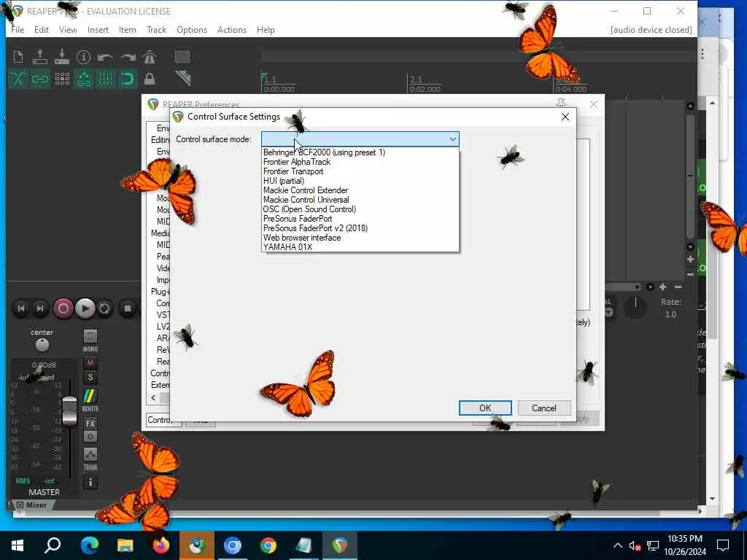This screenshot has width=747, height=560.
Task: Toggle the metronome icon
Action: coord(149,57)
